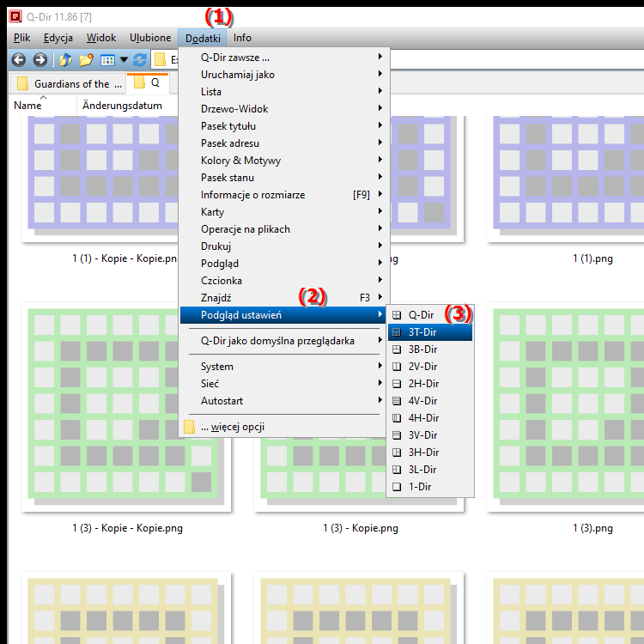Image resolution: width=644 pixels, height=644 pixels.
Task: Expand the Drzewo-Widok submenu
Action: pyautogui.click(x=284, y=109)
